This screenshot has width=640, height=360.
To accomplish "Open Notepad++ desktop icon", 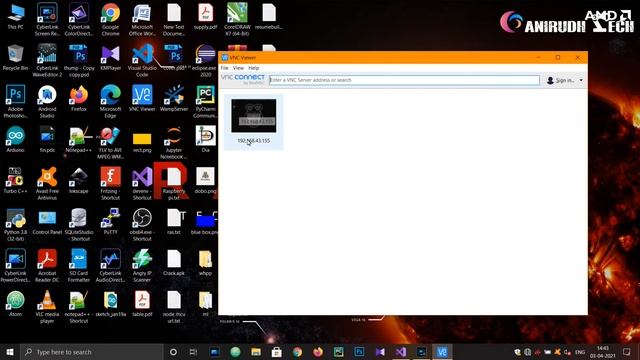I will [x=79, y=139].
